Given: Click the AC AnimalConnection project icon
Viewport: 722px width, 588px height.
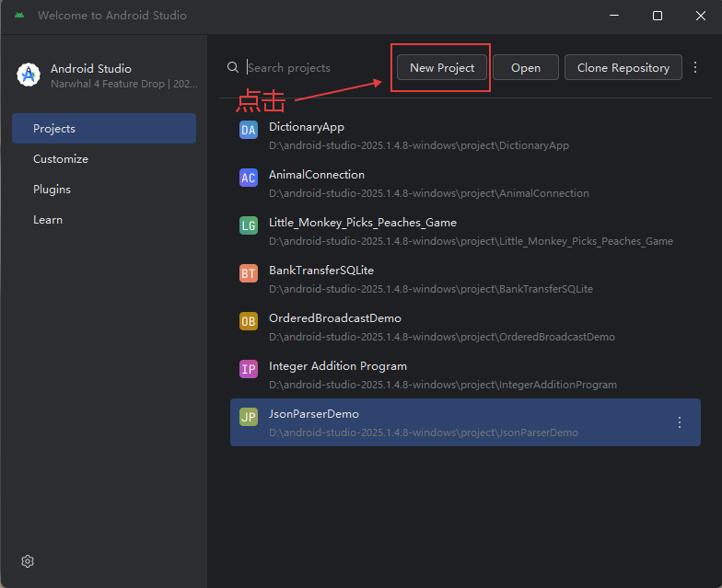Looking at the screenshot, I should click(x=249, y=178).
